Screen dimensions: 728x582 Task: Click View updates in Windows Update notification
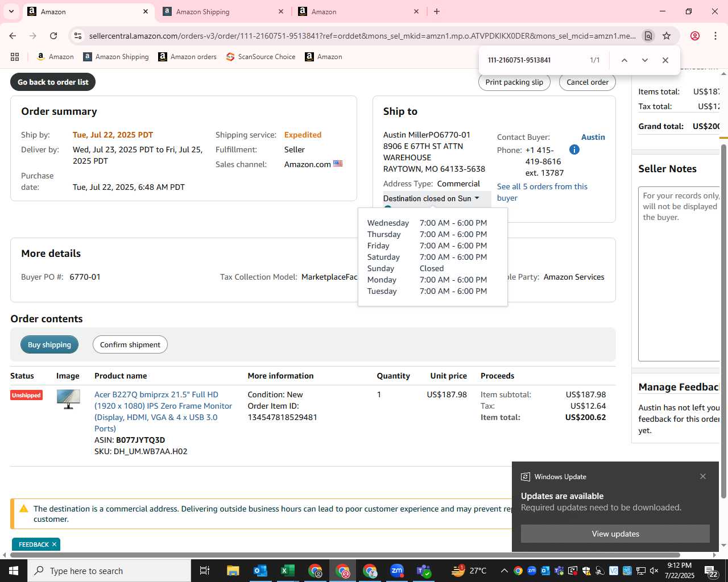click(615, 534)
